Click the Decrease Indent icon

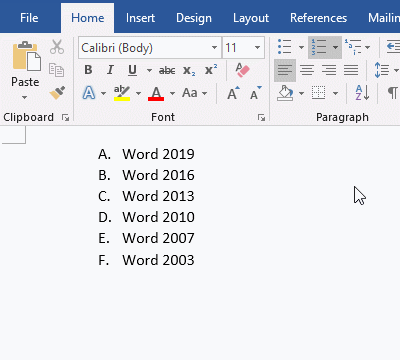(x=393, y=47)
